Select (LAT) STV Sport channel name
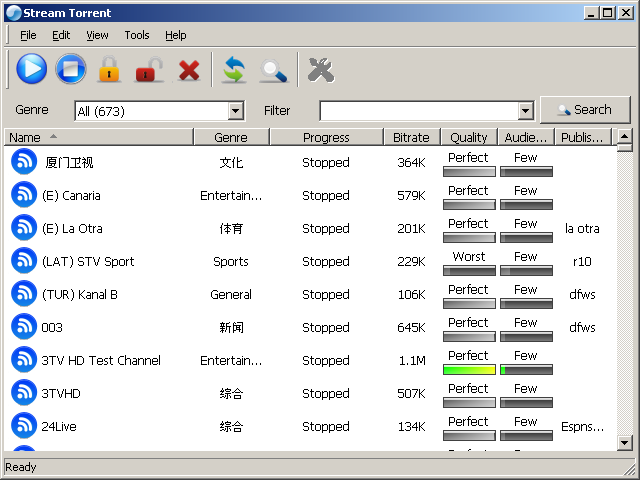 coord(88,262)
